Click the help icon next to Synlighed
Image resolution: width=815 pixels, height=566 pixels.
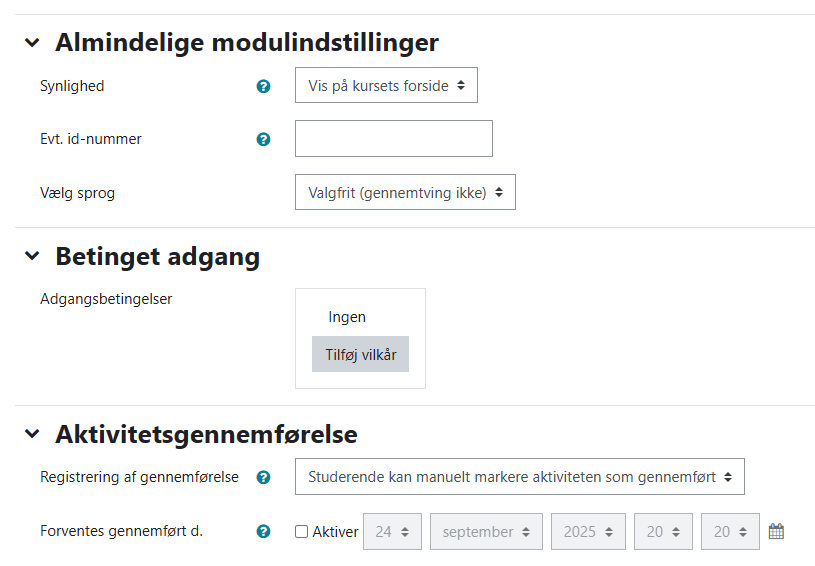[263, 86]
